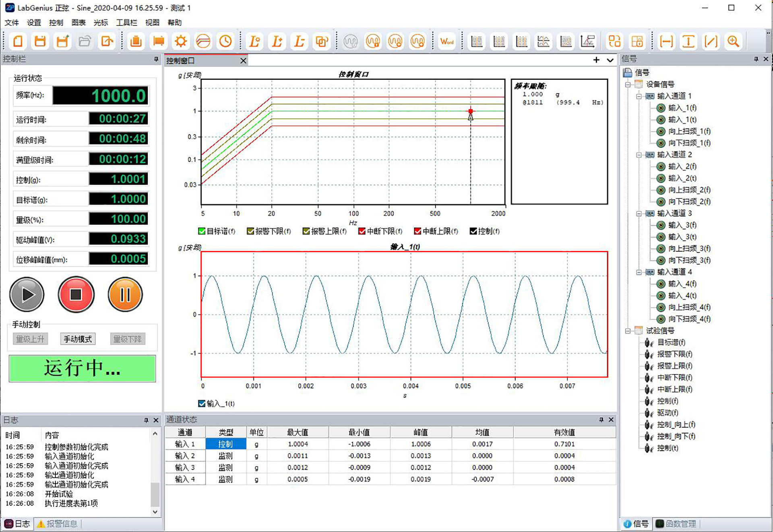773x532 pixels.
Task: Click the vertical range cursor icon
Action: 688,41
